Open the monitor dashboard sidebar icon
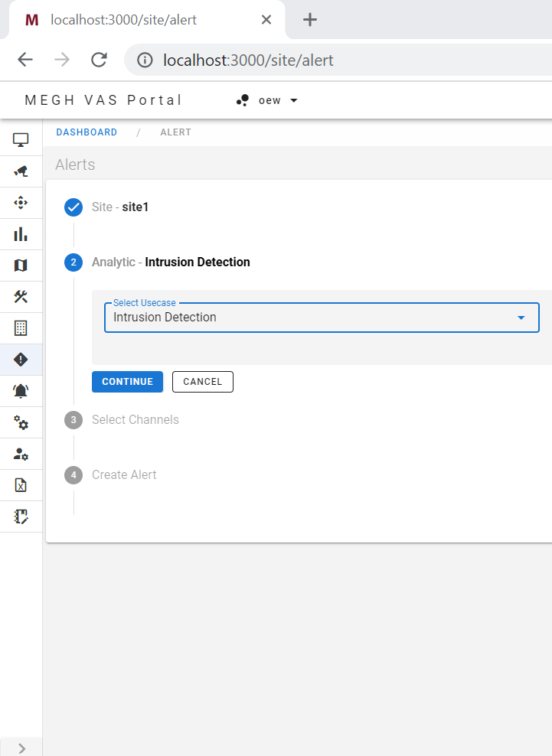Viewport: 552px width, 756px height. 21,140
